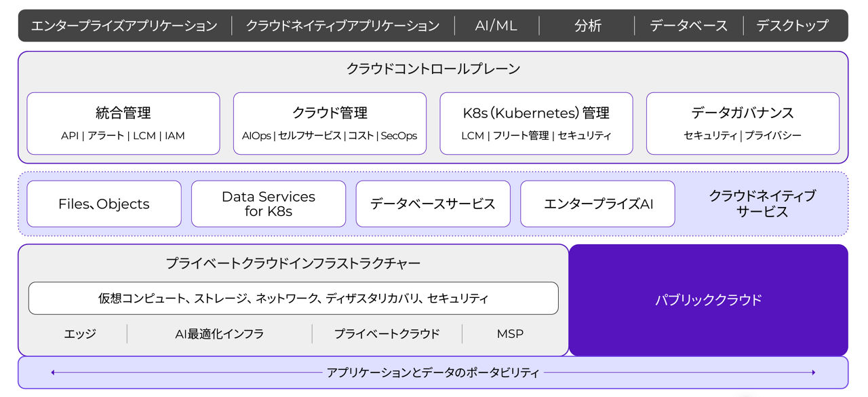Open プライベートクラウドインフラストラクチャー section
The width and height of the screenshot is (868, 397).
pyautogui.click(x=294, y=262)
